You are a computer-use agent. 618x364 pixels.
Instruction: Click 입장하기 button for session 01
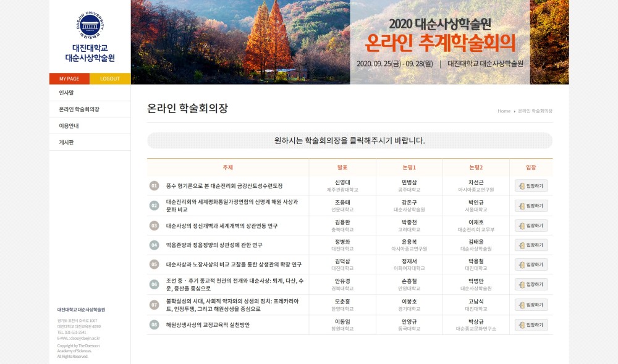coord(531,186)
